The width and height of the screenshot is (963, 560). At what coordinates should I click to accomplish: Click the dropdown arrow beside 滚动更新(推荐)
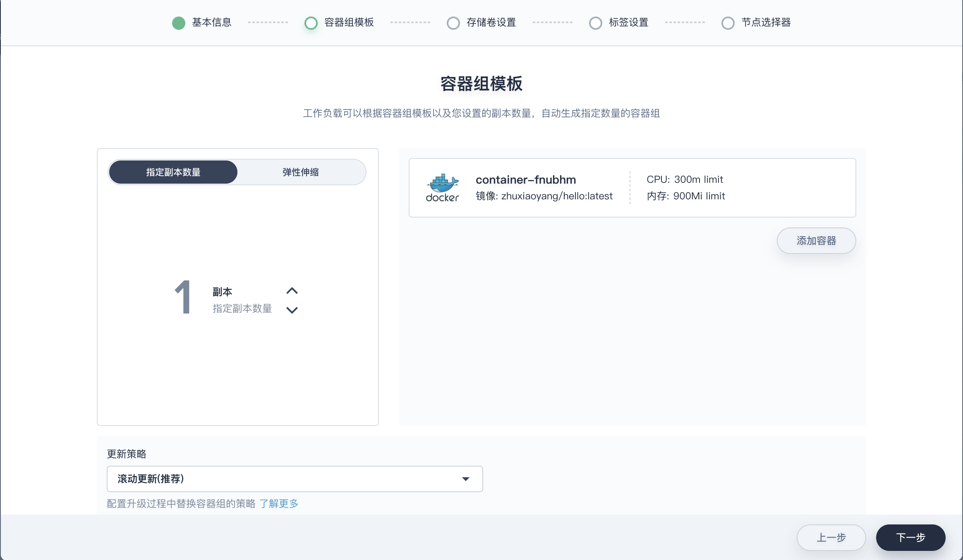[x=466, y=479]
